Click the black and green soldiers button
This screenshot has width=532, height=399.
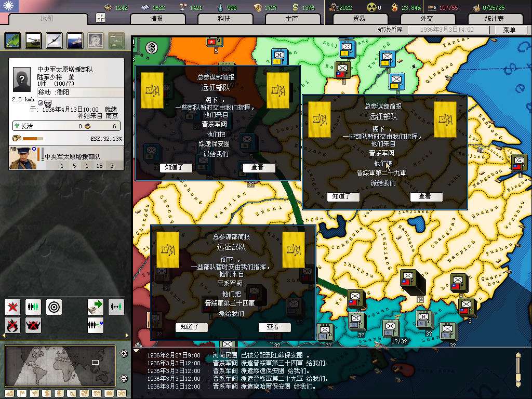click(x=33, y=307)
